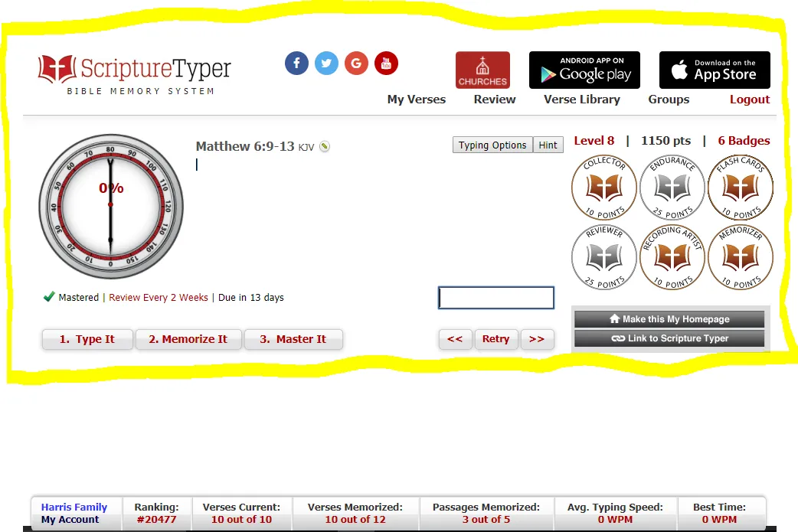
Task: Click the Ranking #20477 value
Action: [x=157, y=519]
